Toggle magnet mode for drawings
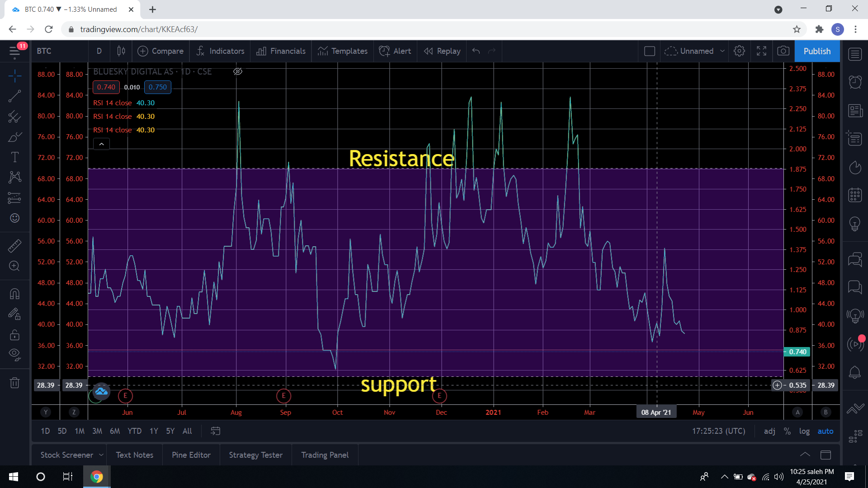The height and width of the screenshot is (488, 868). [x=14, y=294]
